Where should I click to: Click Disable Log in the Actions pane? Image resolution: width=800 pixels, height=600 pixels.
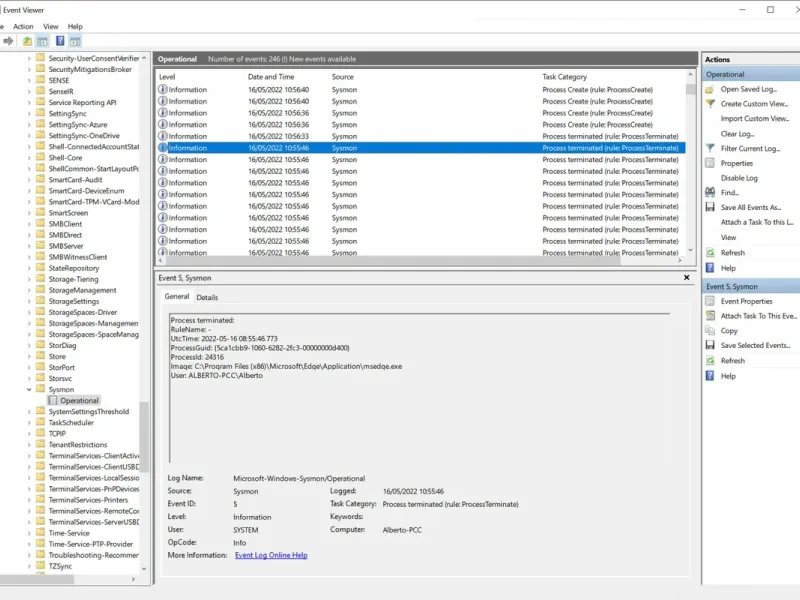pos(739,178)
